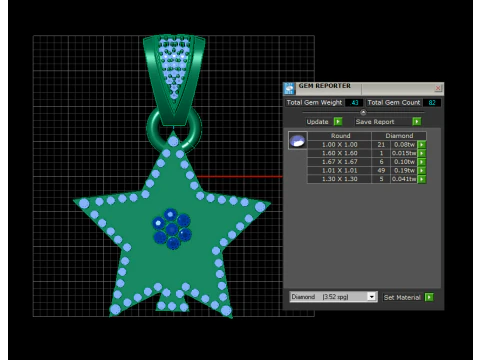The image size is (480, 360).
Task: Click the weight cell 0.015tw
Action: (x=404, y=153)
